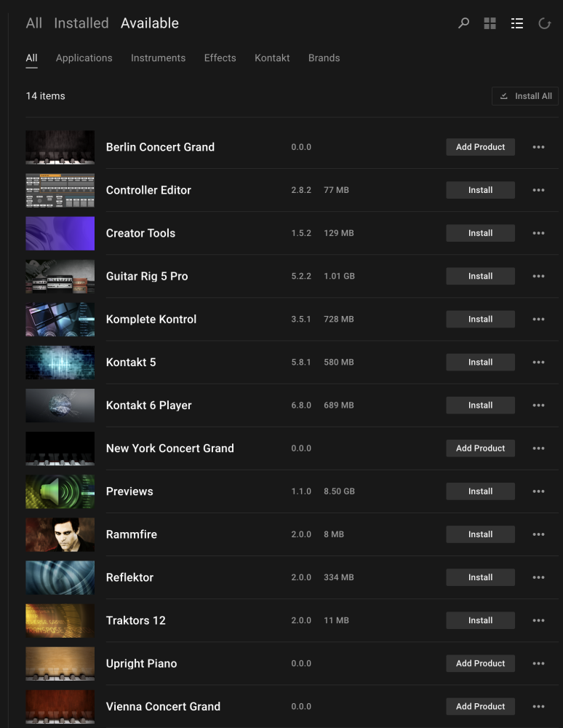Click the Kontakt 6 Player thumbnail
This screenshot has height=728, width=563.
[60, 405]
